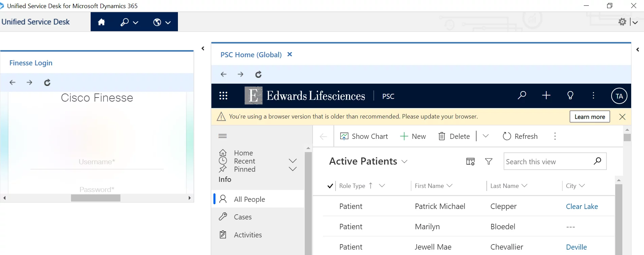
Task: Open header more options ellipsis
Action: [593, 95]
